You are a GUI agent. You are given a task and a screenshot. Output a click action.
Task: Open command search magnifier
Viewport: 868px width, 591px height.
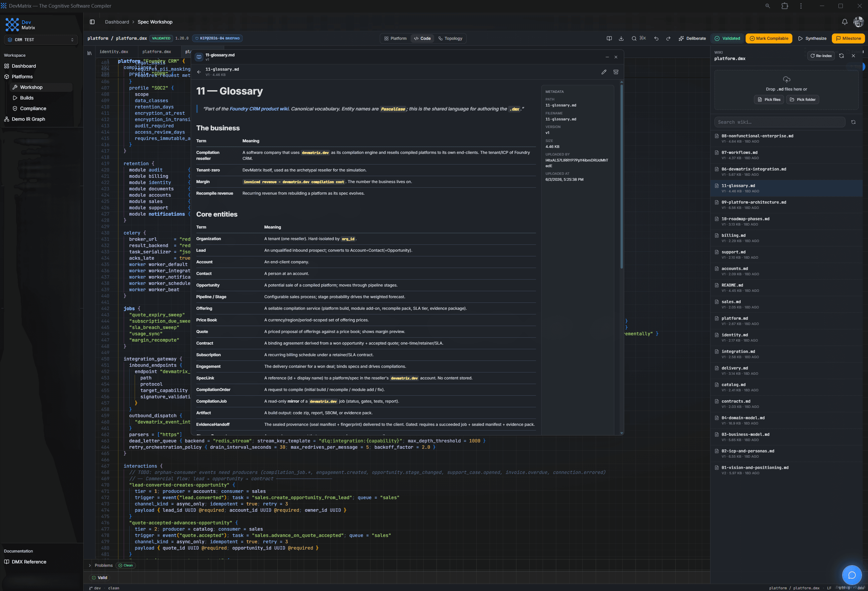tap(634, 38)
